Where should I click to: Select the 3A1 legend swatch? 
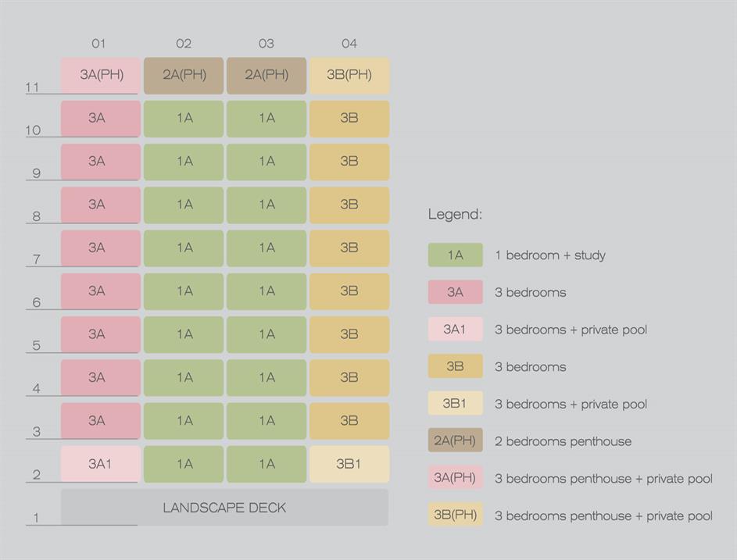(x=455, y=330)
